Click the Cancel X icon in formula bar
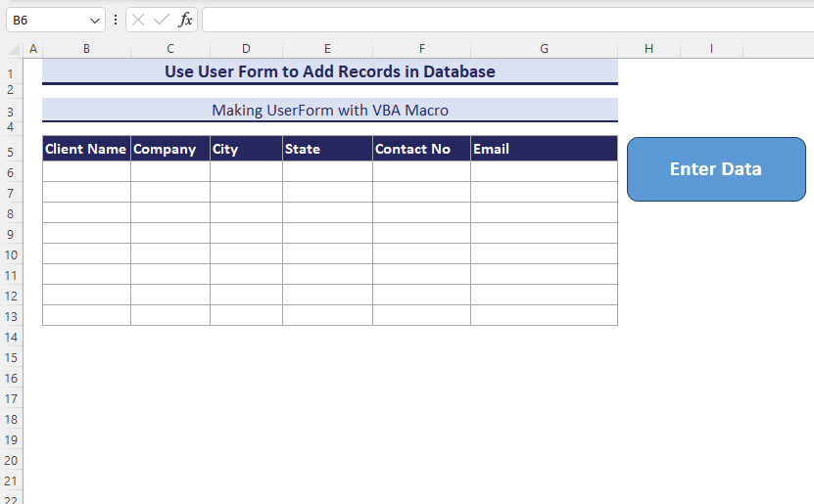814x504 pixels. [x=139, y=20]
